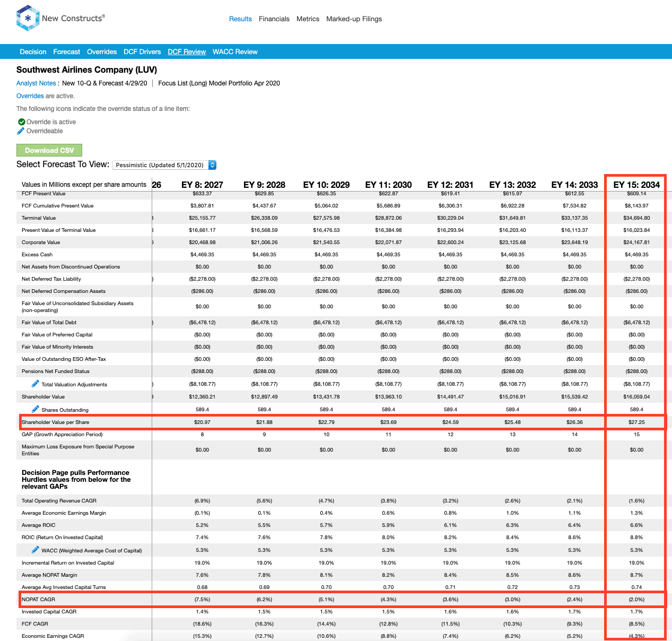
Task: Click the EY 11: 2030 column header
Action: [388, 185]
